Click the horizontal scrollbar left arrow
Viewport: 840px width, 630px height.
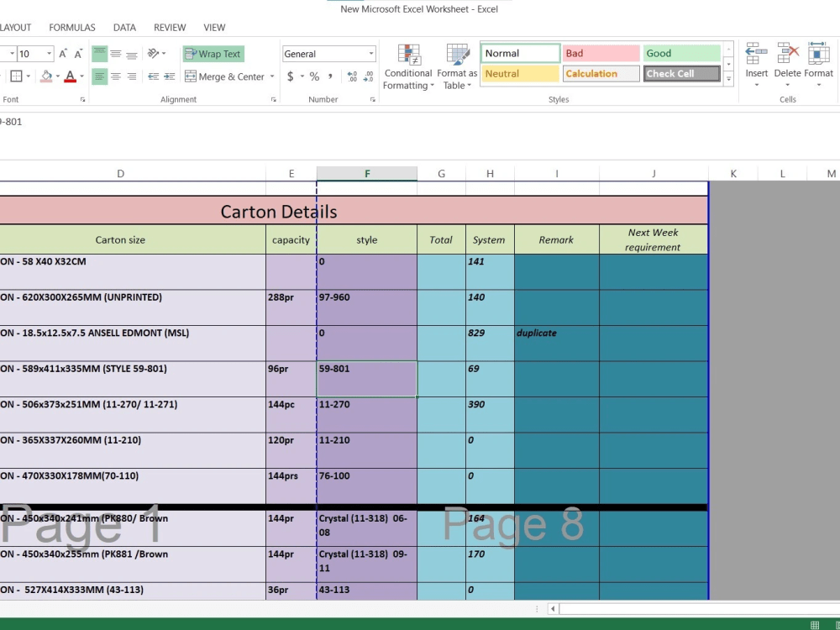(x=553, y=608)
